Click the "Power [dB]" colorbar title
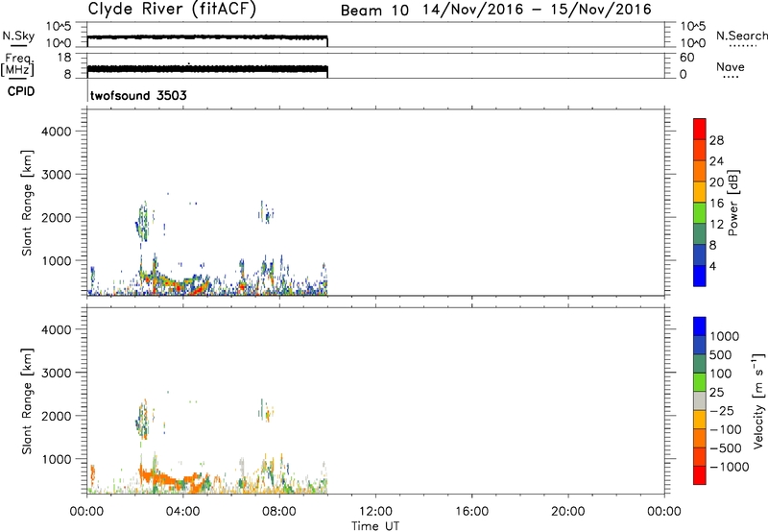 (x=733, y=203)
